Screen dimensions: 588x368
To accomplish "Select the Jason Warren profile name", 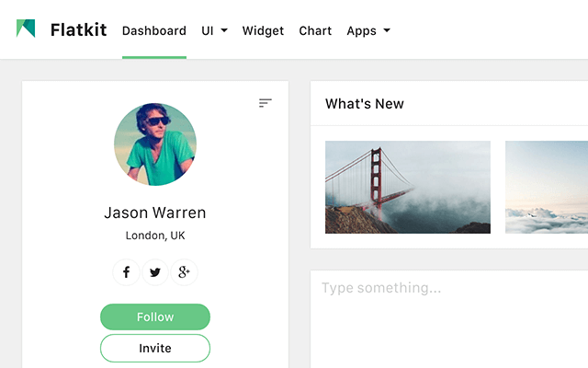I will [155, 213].
